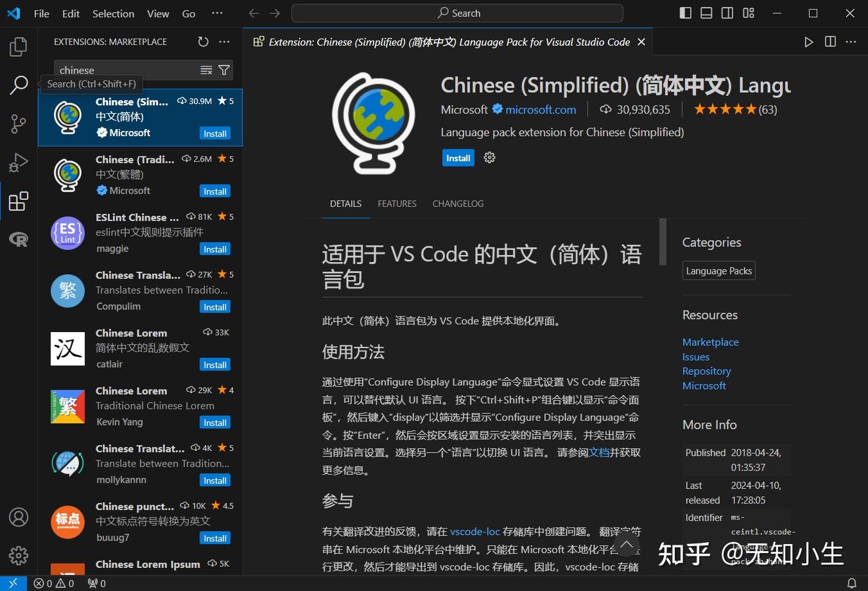This screenshot has height=591, width=868.
Task: Open the Repository link under Resources
Action: [706, 371]
